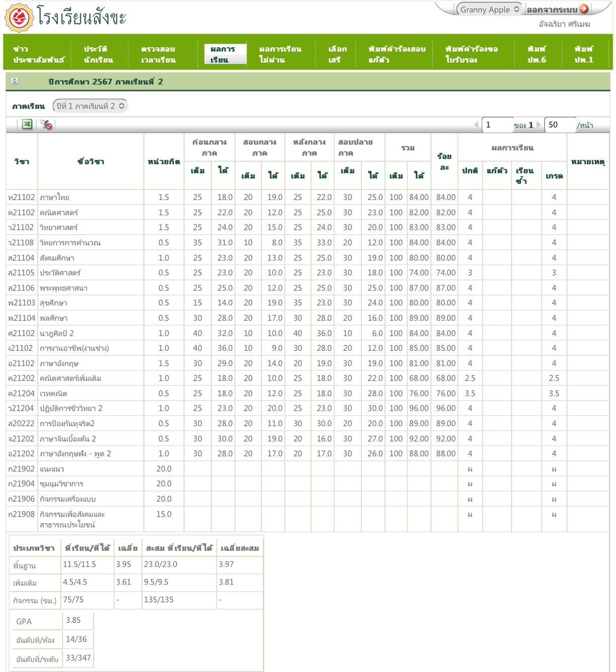This screenshot has width=616, height=672.
Task: Select the พลศึกษา subject row
Action: click(x=308, y=318)
